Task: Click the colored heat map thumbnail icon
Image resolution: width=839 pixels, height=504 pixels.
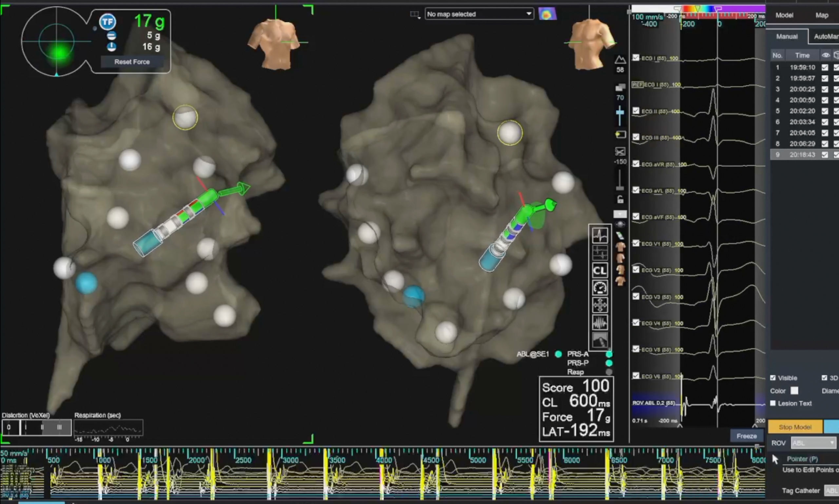Action: pyautogui.click(x=547, y=14)
